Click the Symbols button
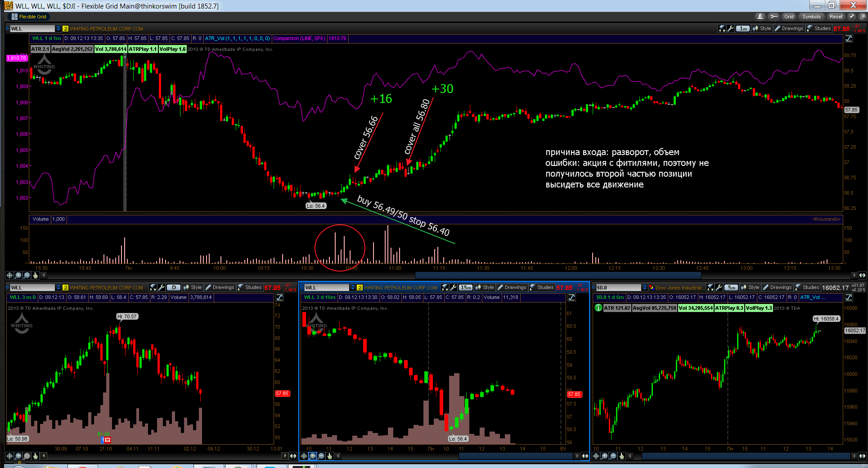Viewport: 868px width, 468px height. [811, 17]
